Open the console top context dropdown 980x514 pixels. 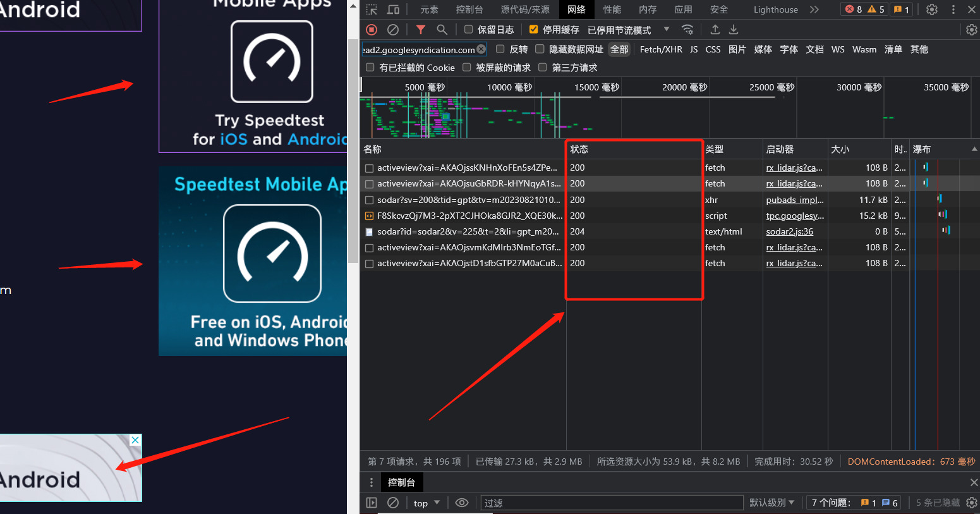(426, 503)
